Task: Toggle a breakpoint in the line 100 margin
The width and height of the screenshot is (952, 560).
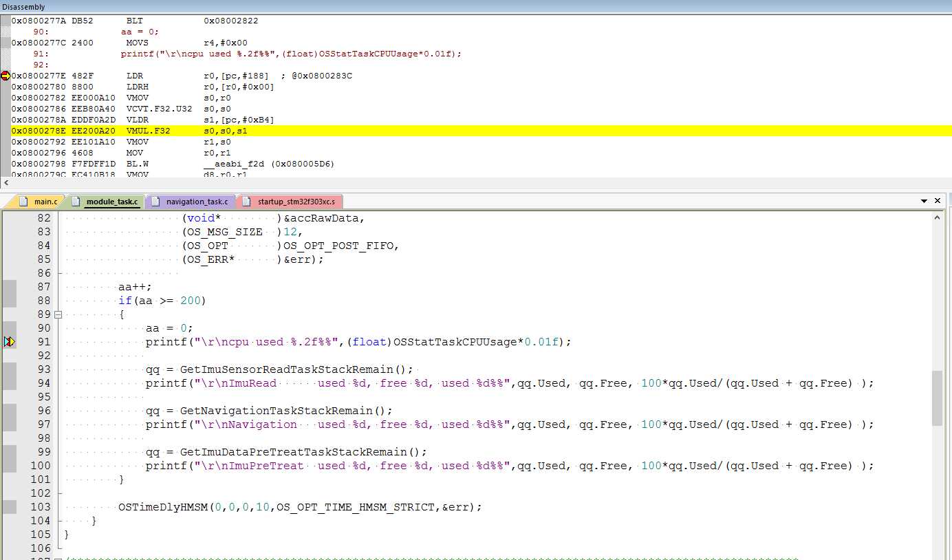Action: [x=9, y=466]
